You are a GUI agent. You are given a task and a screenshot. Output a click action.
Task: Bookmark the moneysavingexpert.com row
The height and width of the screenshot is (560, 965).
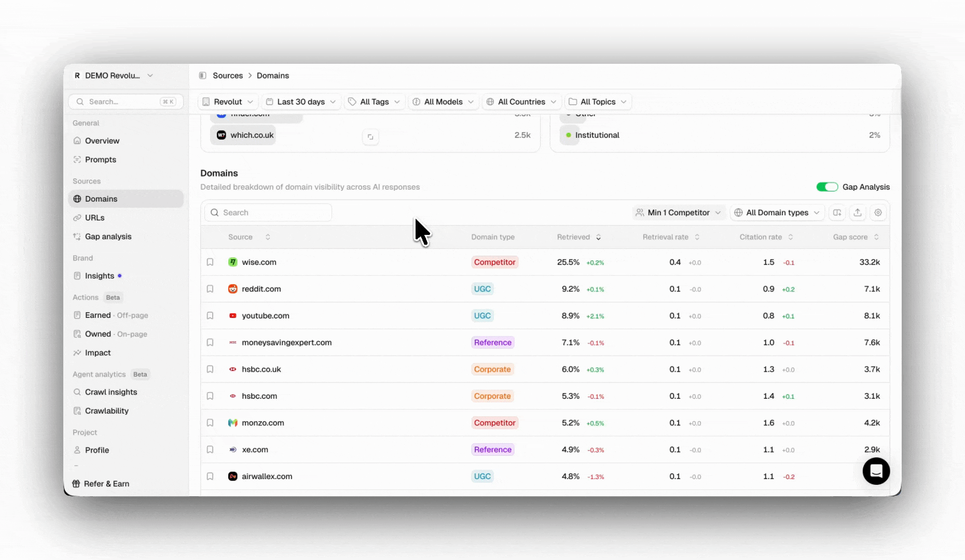pyautogui.click(x=210, y=343)
